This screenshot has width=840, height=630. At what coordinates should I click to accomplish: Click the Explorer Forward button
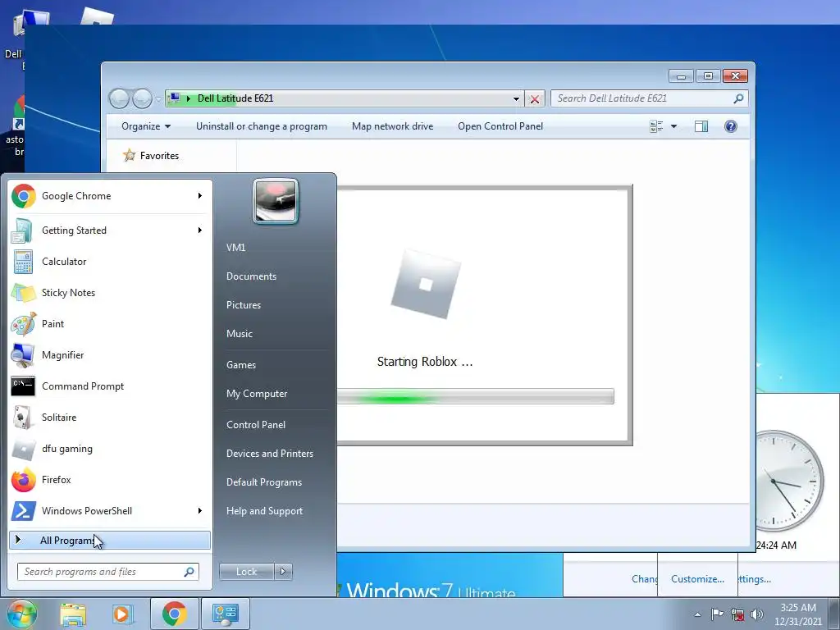[x=142, y=98]
